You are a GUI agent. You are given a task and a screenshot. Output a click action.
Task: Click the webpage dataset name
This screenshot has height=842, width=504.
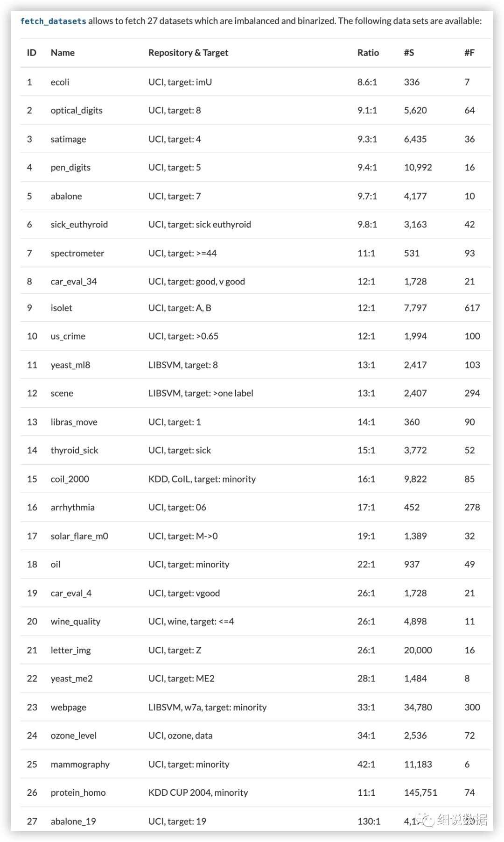(68, 707)
